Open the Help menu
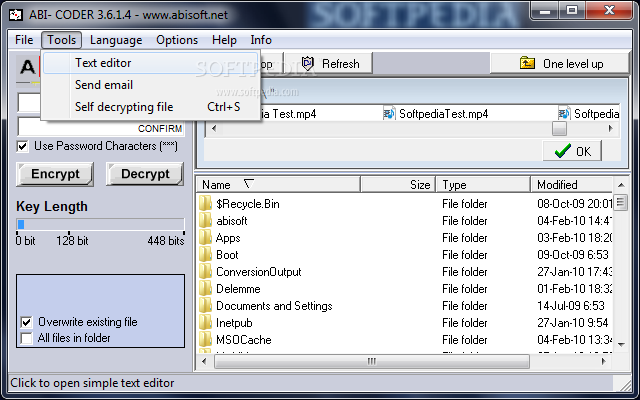Image resolution: width=640 pixels, height=400 pixels. [224, 40]
